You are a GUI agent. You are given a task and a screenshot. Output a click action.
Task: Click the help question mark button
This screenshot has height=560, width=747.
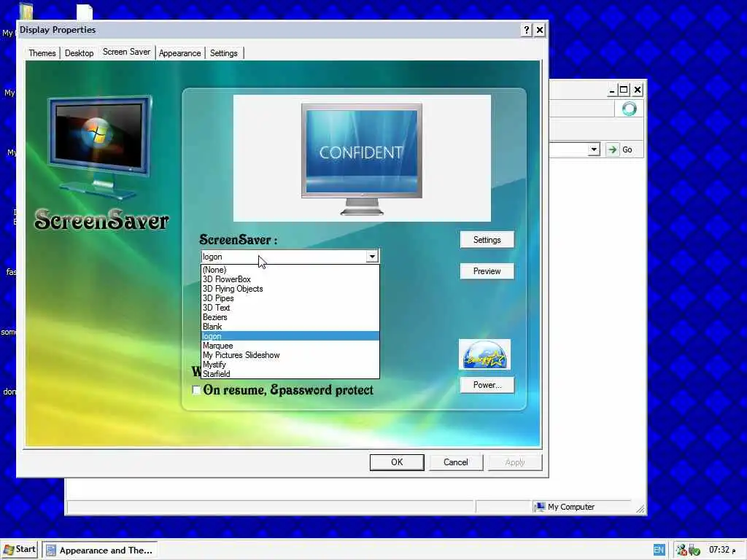click(x=526, y=30)
